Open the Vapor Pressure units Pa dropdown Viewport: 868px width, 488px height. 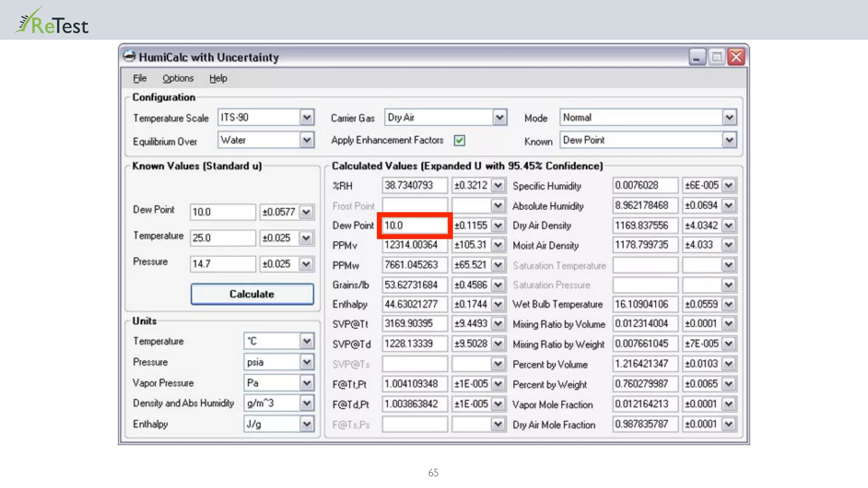[306, 383]
